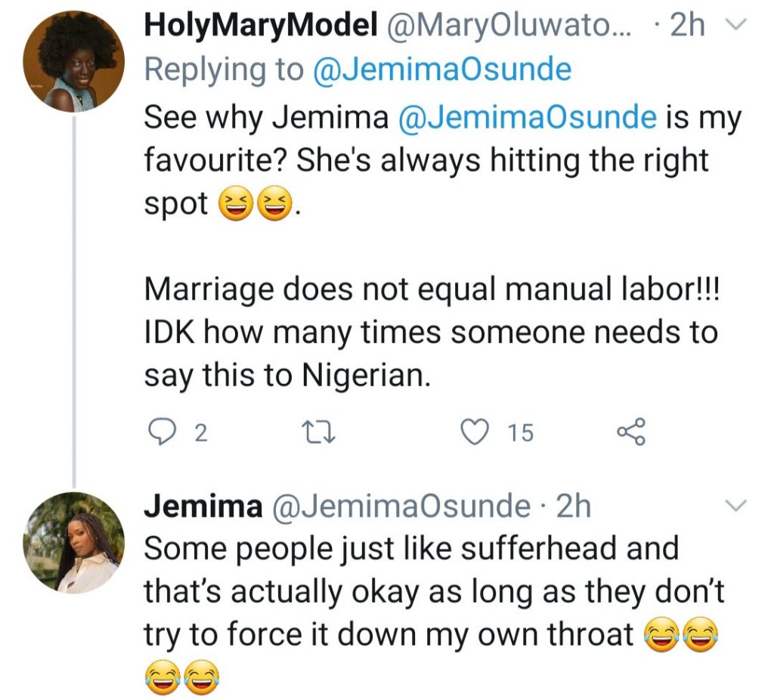Click the like count of 15
The height and width of the screenshot is (700, 774).
click(x=520, y=432)
